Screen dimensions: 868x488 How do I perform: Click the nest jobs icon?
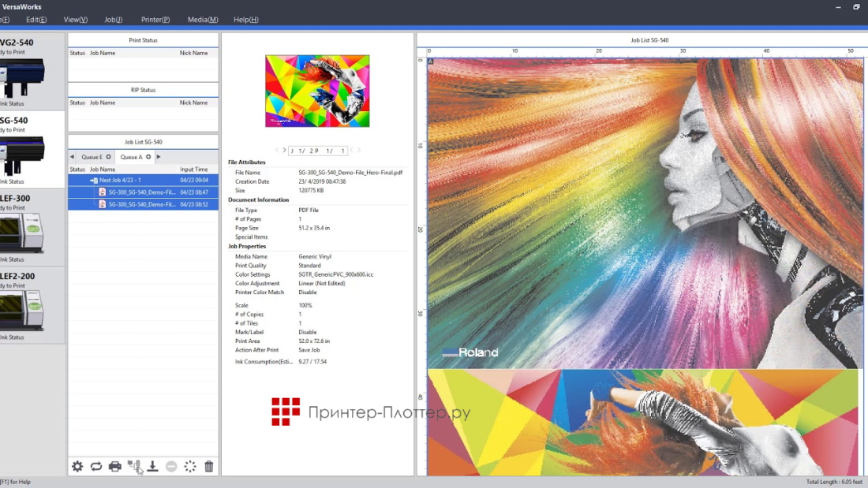(x=133, y=467)
